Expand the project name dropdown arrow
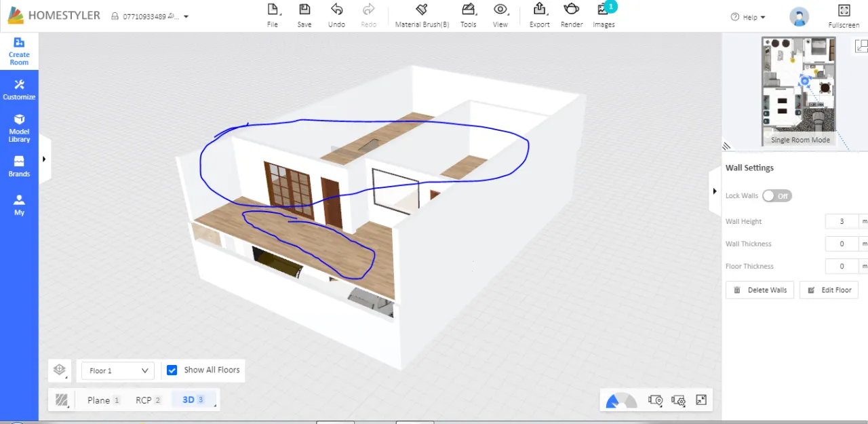Viewport: 868px width, 424px height. point(186,16)
